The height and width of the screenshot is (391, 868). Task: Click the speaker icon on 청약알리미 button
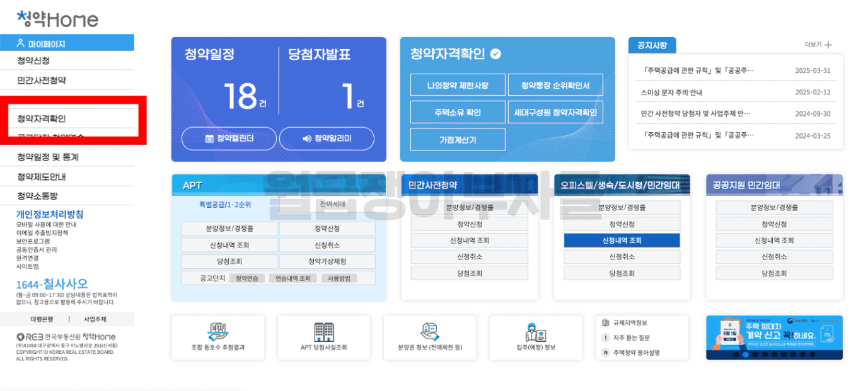pos(307,139)
